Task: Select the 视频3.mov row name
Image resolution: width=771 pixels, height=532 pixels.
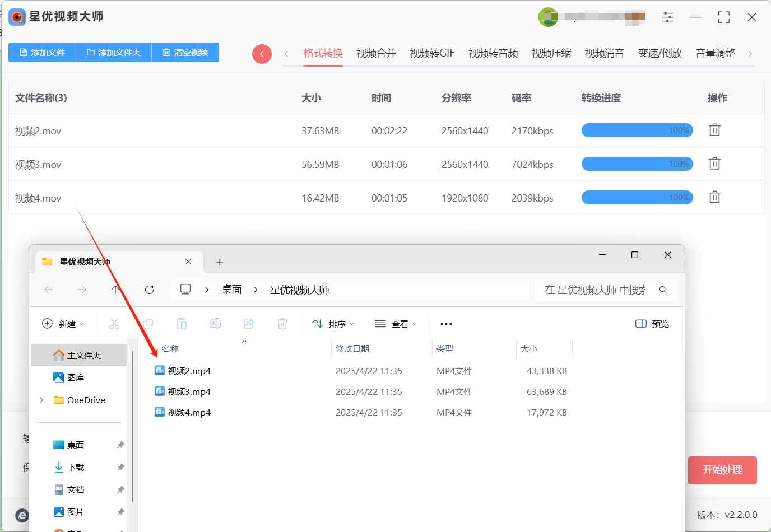Action: (x=38, y=165)
